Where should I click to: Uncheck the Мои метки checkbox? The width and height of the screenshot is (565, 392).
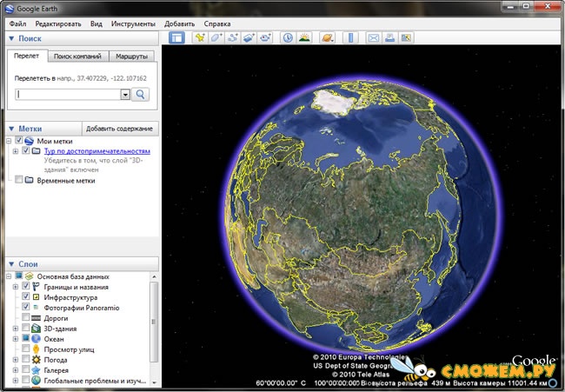click(19, 140)
